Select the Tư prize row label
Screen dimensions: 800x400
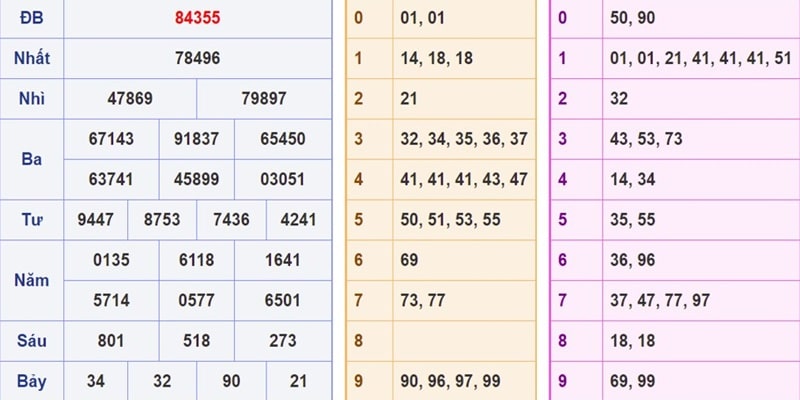pos(31,219)
